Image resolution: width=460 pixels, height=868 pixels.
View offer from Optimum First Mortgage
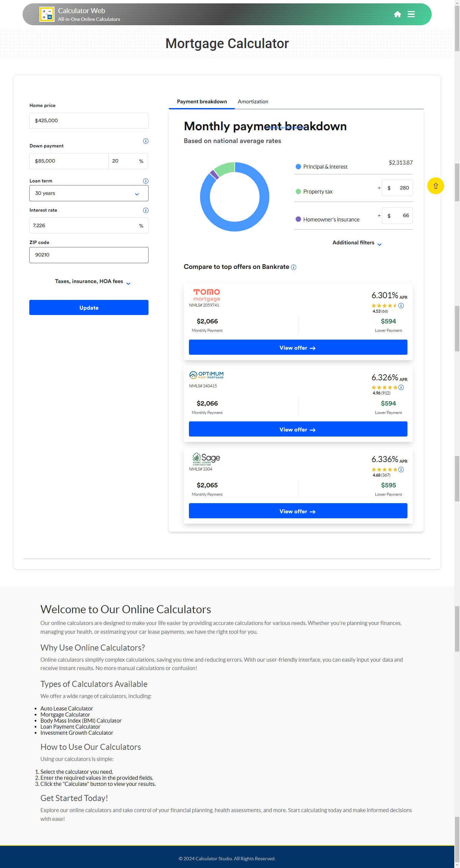tap(298, 429)
